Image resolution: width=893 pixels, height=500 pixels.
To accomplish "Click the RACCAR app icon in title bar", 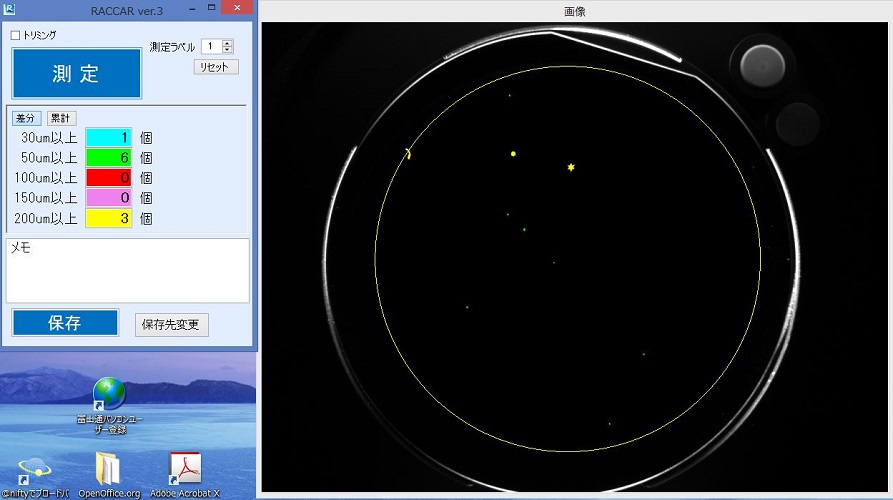I will coord(9,9).
